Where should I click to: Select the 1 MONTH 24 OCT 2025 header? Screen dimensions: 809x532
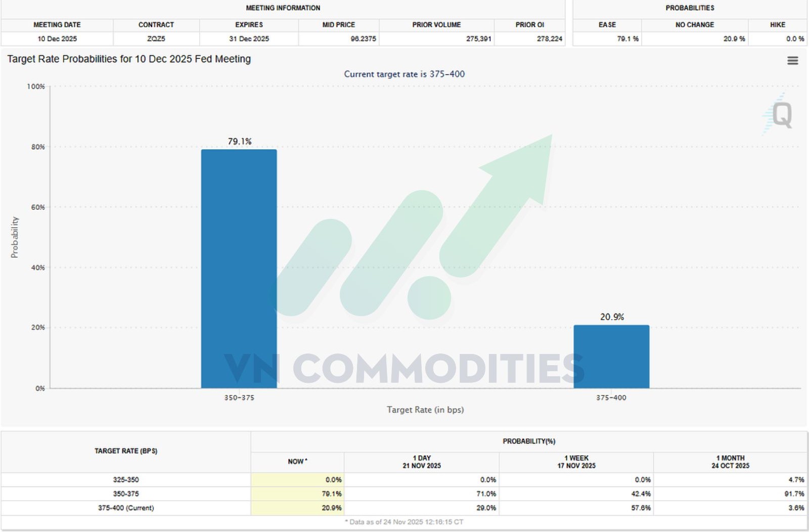(730, 462)
